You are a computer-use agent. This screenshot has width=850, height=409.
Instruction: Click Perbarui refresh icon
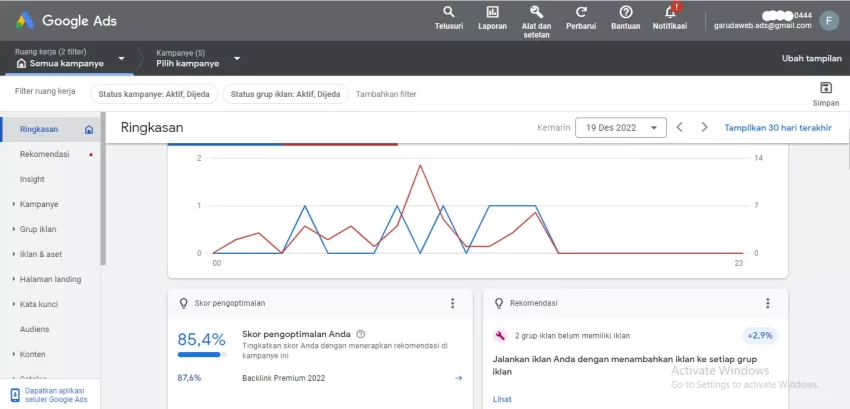(581, 12)
